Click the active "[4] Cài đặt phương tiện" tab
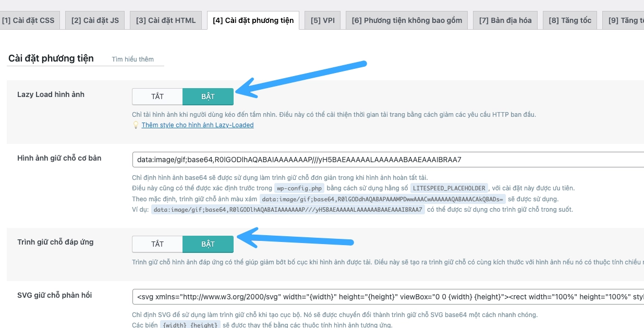Viewport: 644px width, 328px height. (253, 21)
